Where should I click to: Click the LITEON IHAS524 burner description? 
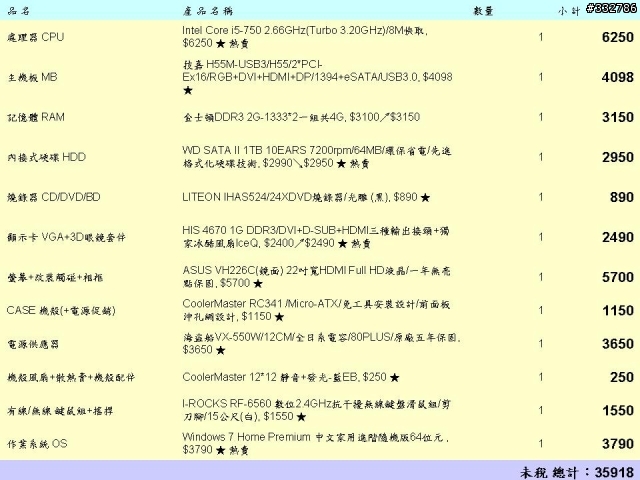tap(306, 197)
